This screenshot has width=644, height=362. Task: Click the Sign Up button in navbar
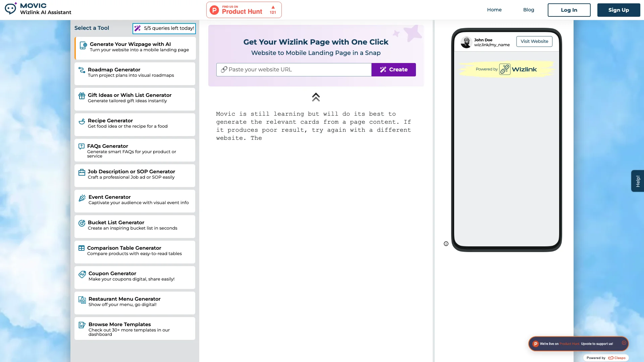click(619, 10)
